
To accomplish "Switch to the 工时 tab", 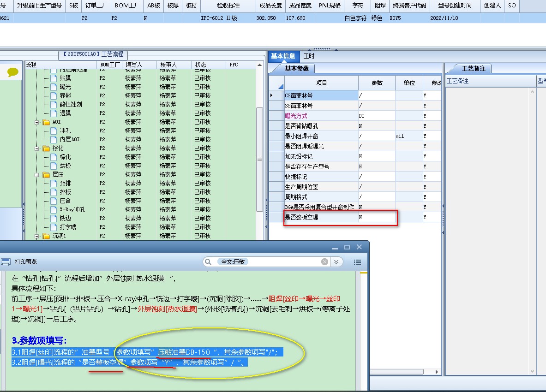I will pyautogui.click(x=308, y=56).
